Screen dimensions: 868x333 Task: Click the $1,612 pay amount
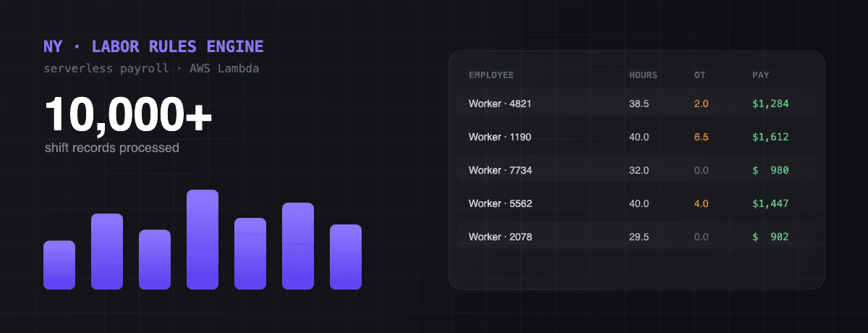pyautogui.click(x=770, y=137)
